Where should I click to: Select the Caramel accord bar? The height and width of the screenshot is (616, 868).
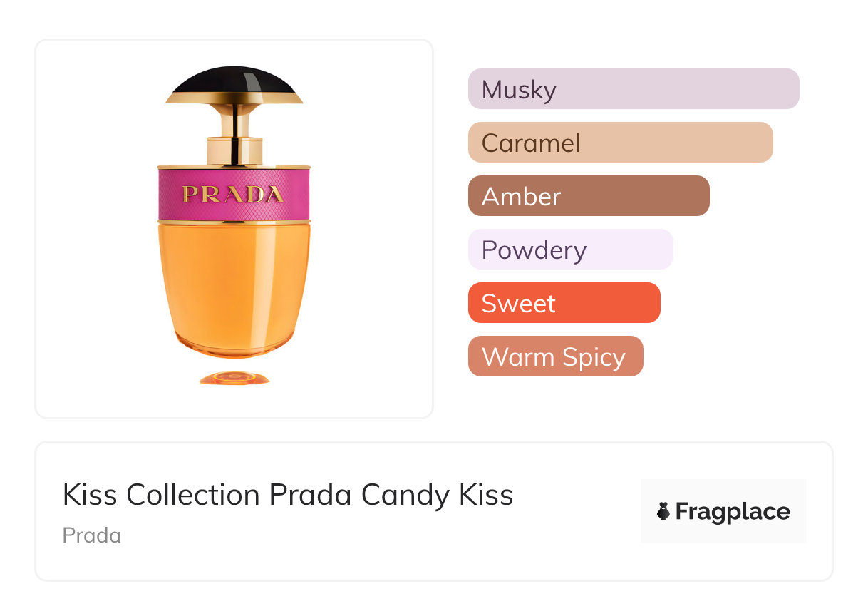[x=620, y=143]
